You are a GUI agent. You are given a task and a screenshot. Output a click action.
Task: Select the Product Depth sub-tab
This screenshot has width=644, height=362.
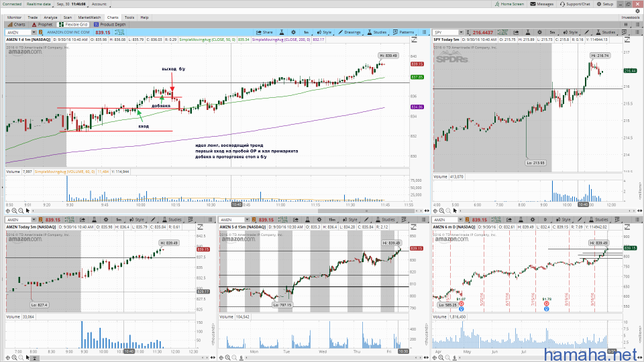pyautogui.click(x=109, y=25)
